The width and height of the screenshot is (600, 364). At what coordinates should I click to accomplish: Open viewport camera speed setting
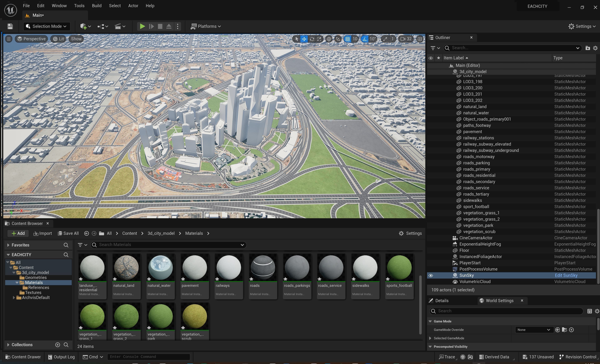click(406, 39)
